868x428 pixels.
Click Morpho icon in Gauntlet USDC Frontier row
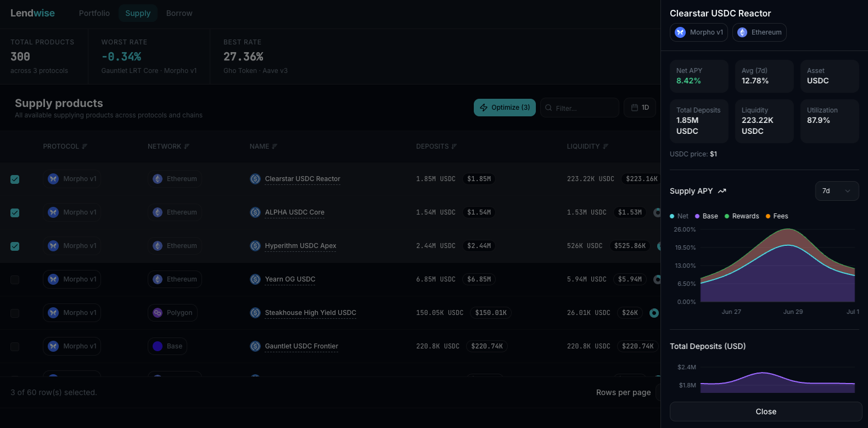[x=53, y=346]
